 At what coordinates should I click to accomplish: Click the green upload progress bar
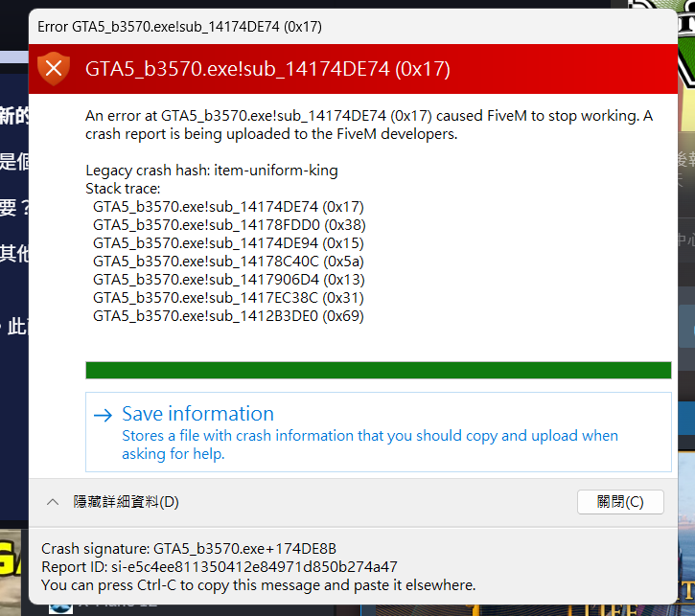pos(378,370)
